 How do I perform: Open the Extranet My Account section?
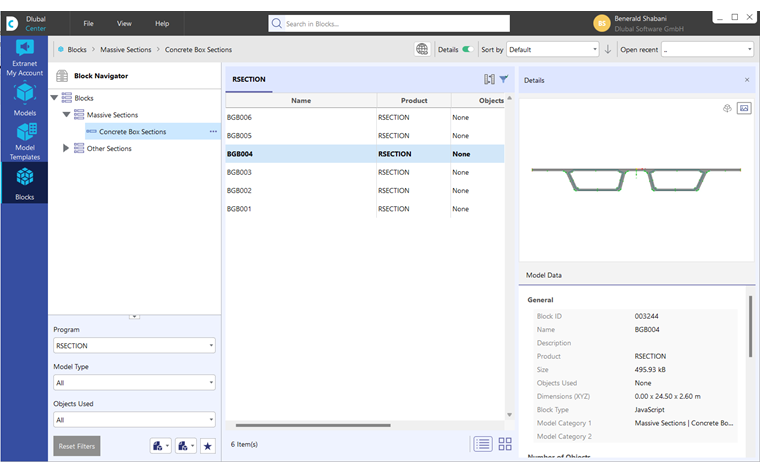24,58
